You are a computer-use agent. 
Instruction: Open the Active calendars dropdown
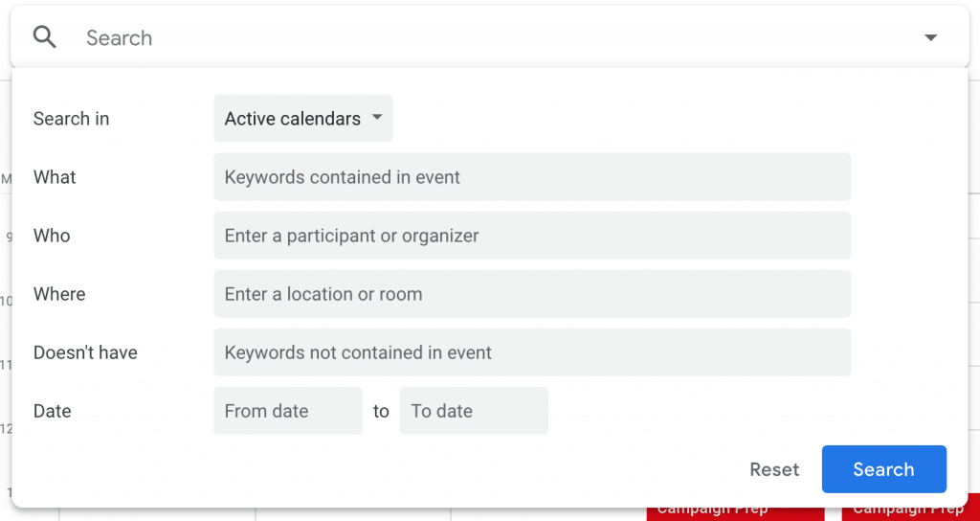coord(302,119)
